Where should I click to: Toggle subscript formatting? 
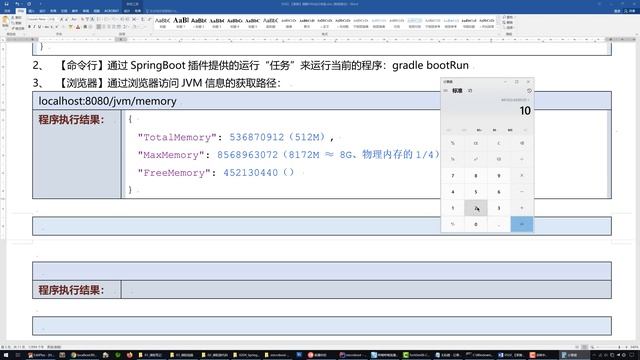point(52,27)
